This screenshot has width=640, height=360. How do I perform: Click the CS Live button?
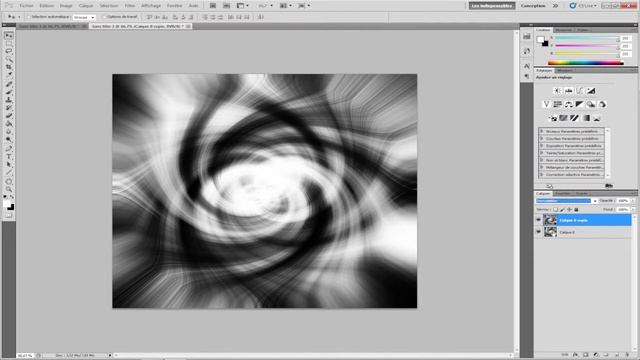click(584, 6)
